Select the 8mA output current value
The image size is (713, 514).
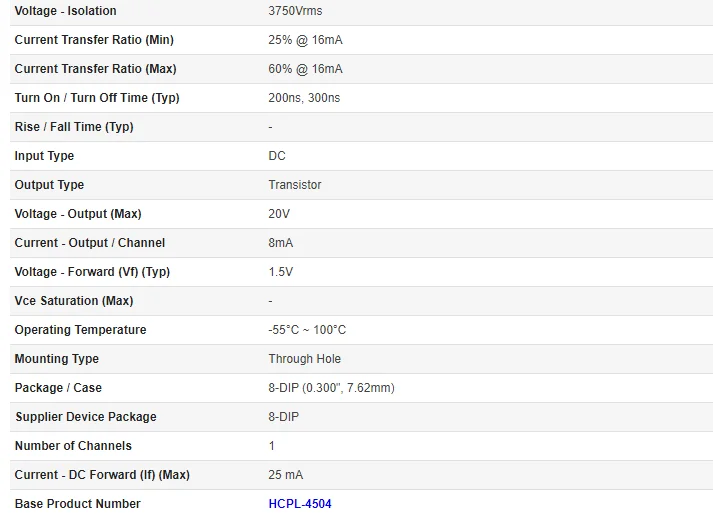pyautogui.click(x=281, y=243)
